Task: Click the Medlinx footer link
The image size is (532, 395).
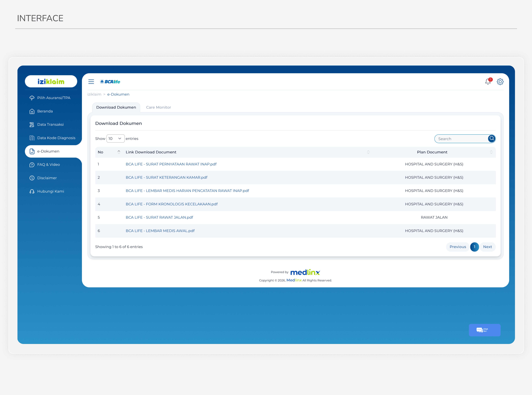Action: tap(294, 280)
